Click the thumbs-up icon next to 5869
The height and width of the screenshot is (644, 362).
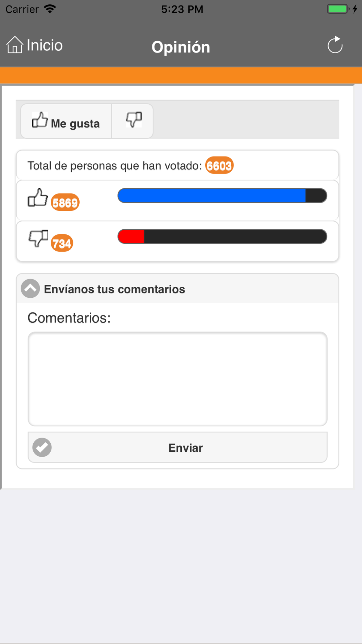38,198
